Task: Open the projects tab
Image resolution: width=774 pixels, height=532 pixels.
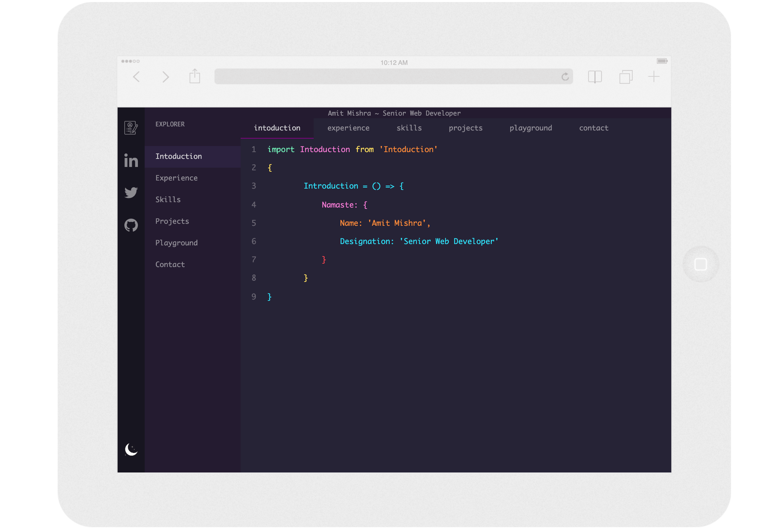Action: point(465,128)
